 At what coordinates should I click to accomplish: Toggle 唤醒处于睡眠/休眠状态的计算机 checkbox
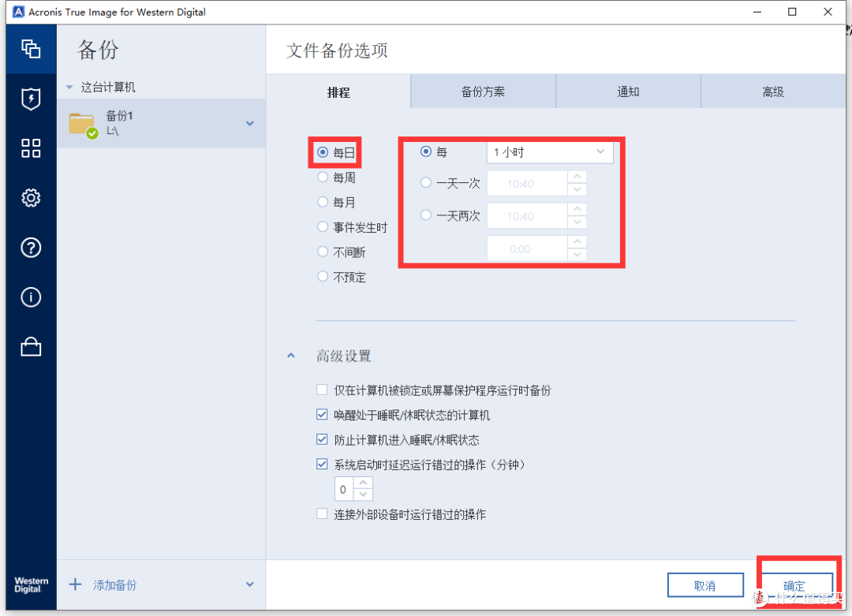point(322,414)
